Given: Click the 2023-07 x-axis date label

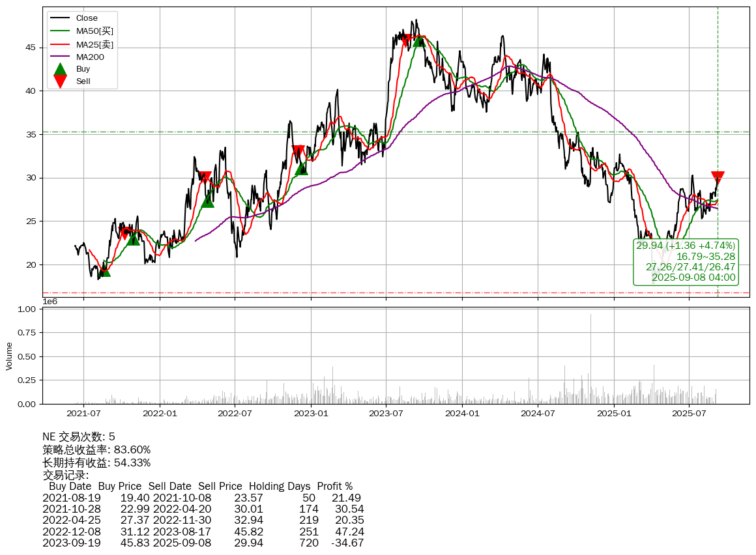Looking at the screenshot, I should pos(386,413).
